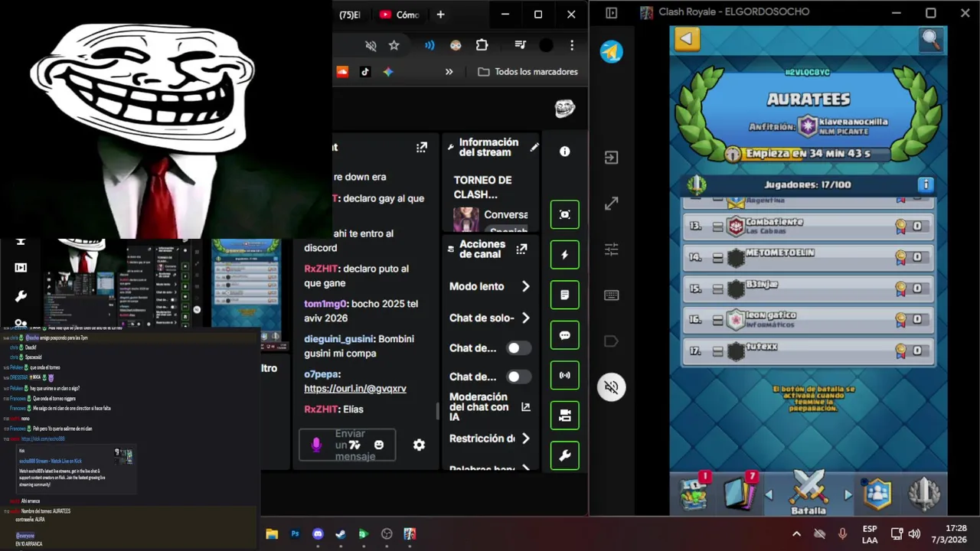980x551 pixels.
Task: Expand the Restricción de option
Action: click(490, 439)
